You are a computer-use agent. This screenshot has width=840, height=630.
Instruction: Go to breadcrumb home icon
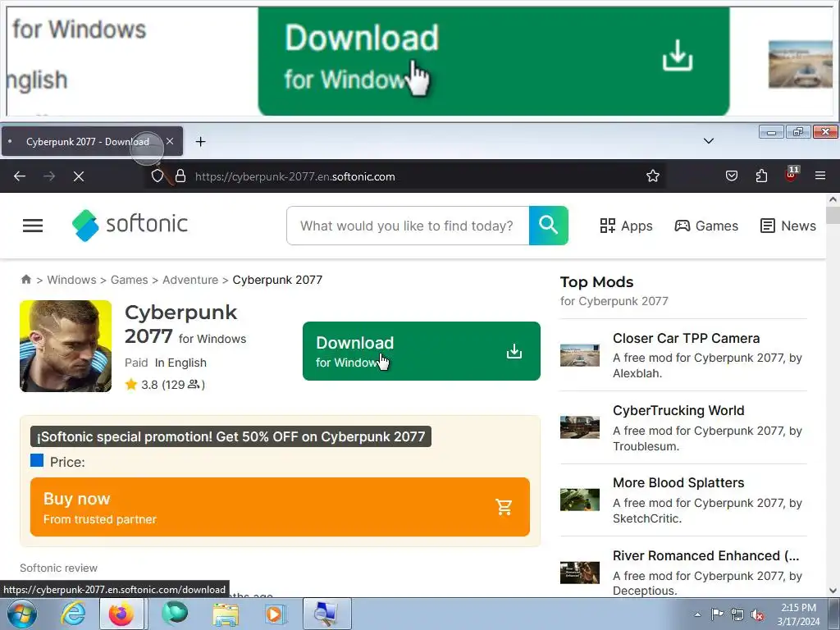click(25, 279)
